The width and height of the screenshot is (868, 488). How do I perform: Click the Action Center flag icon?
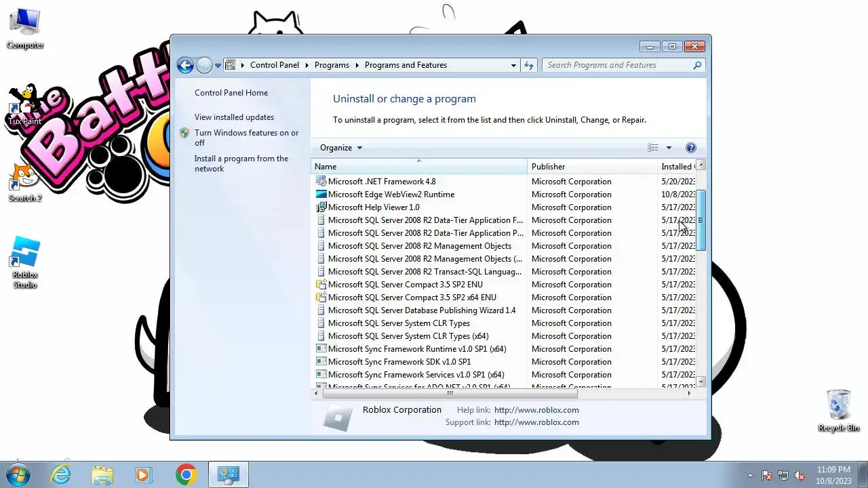pos(767,475)
